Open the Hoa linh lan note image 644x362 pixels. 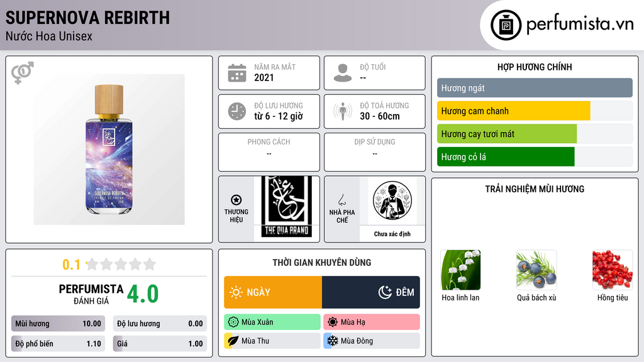[x=460, y=270]
